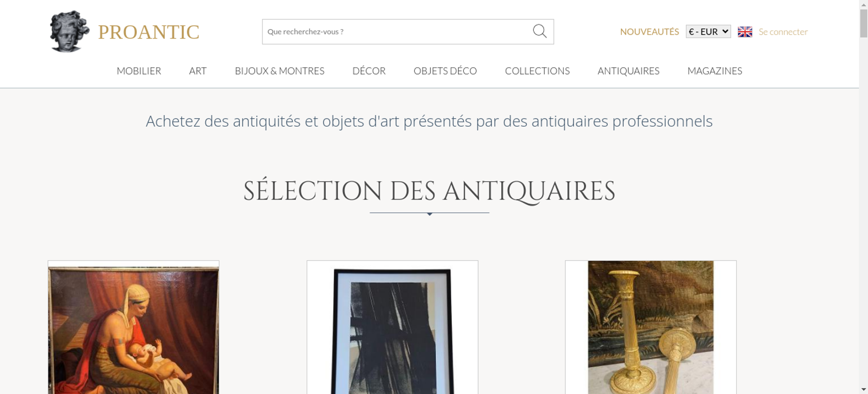Click the page vertical scrollbar thumb
868x394 pixels.
point(864,23)
